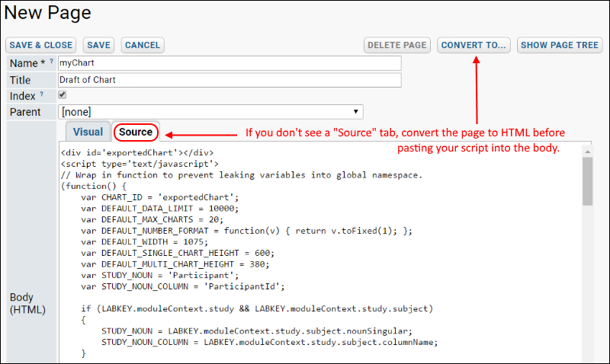Screen dimensions: 610x364
Task: Click the "<script type='text/javascript'>" line
Action: pyautogui.click(x=140, y=164)
